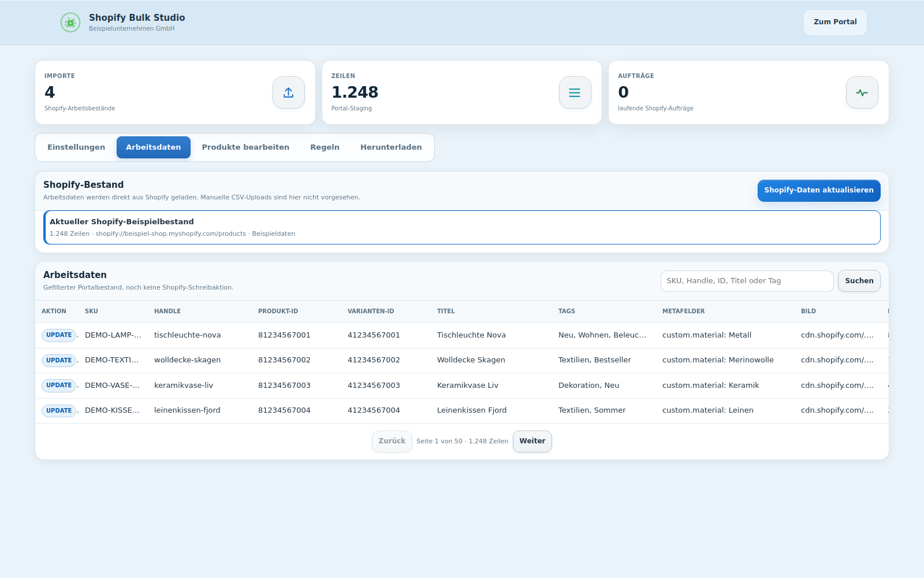Image resolution: width=924 pixels, height=578 pixels.
Task: Select the Aktueller Shopify-Beispielbestand entry
Action: click(462, 227)
